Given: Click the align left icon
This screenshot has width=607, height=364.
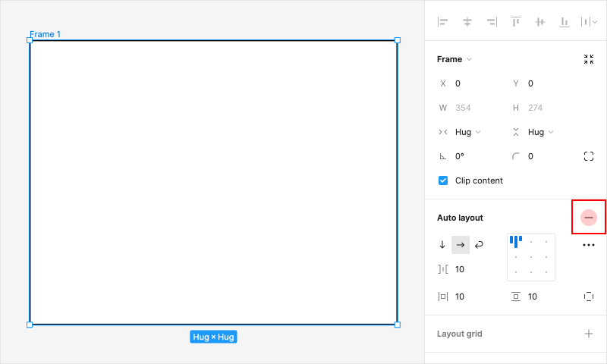Looking at the screenshot, I should click(443, 22).
